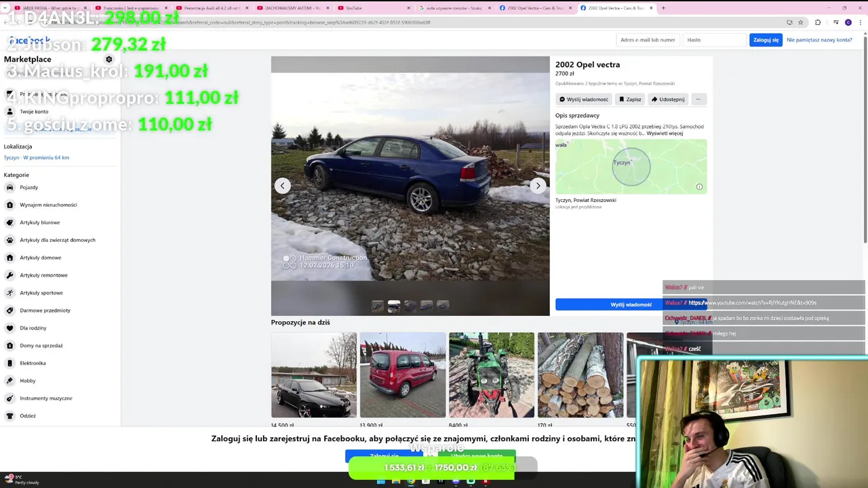Open Nie pamiętasz nazwy konta link
This screenshot has height=488, width=868.
tap(819, 40)
